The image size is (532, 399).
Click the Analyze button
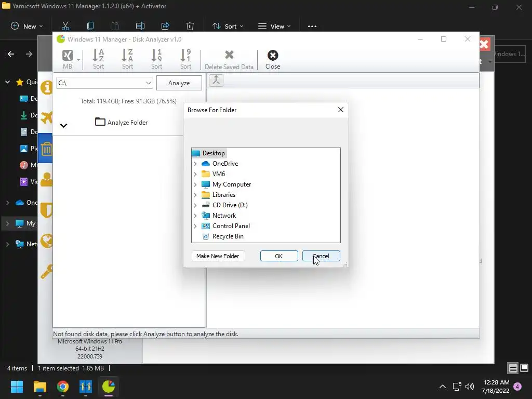click(179, 83)
